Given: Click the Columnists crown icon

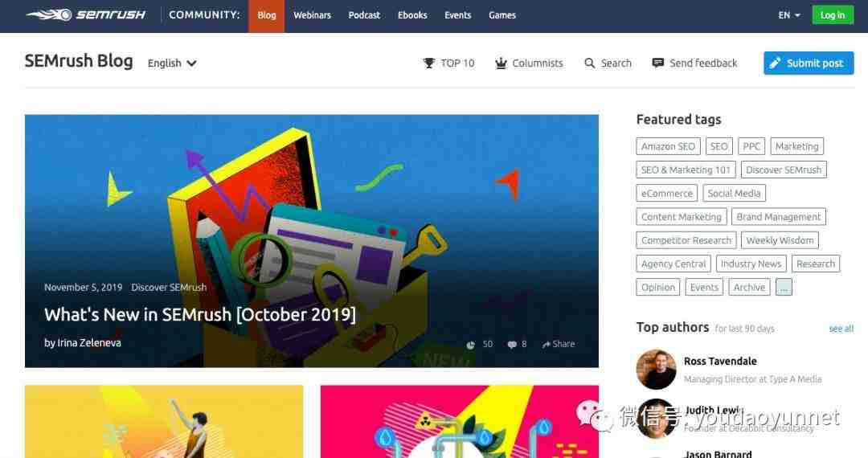Looking at the screenshot, I should pos(501,63).
